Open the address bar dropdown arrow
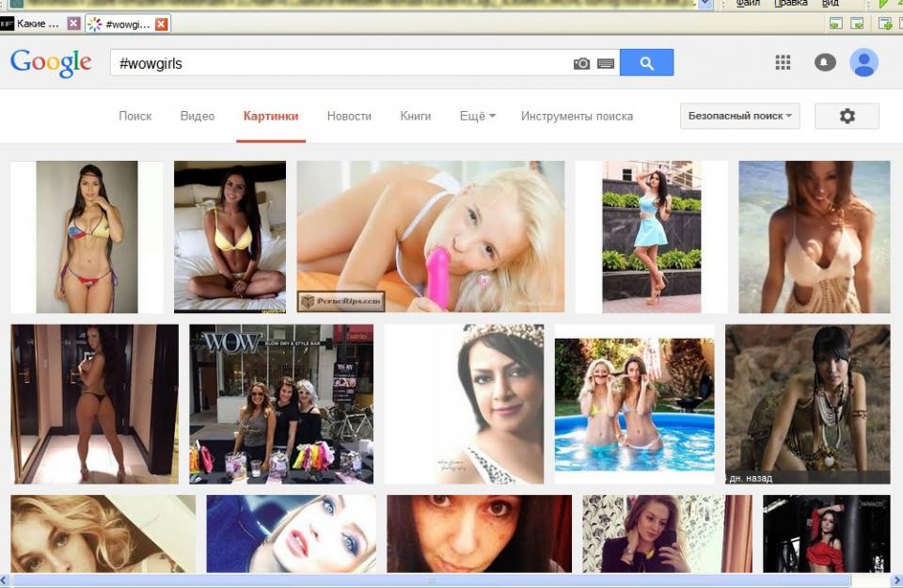This screenshot has width=903, height=588. pyautogui.click(x=705, y=4)
